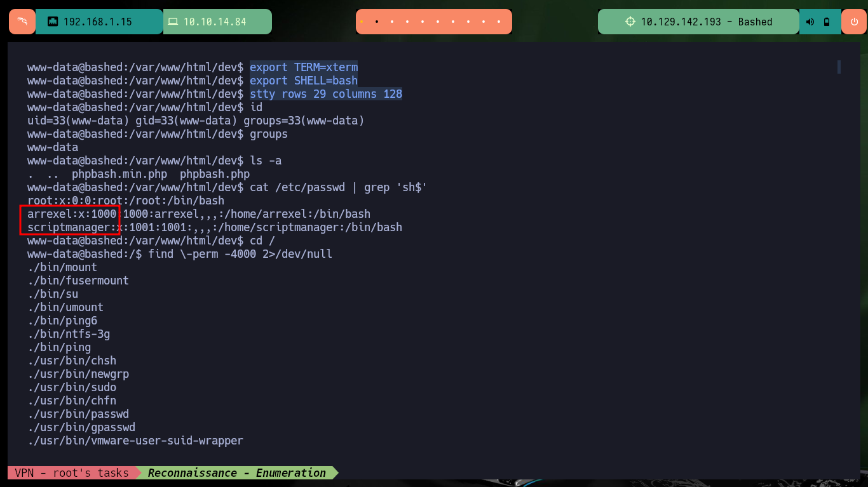This screenshot has width=868, height=487.
Task: Click the crosshair target icon
Action: pyautogui.click(x=630, y=22)
